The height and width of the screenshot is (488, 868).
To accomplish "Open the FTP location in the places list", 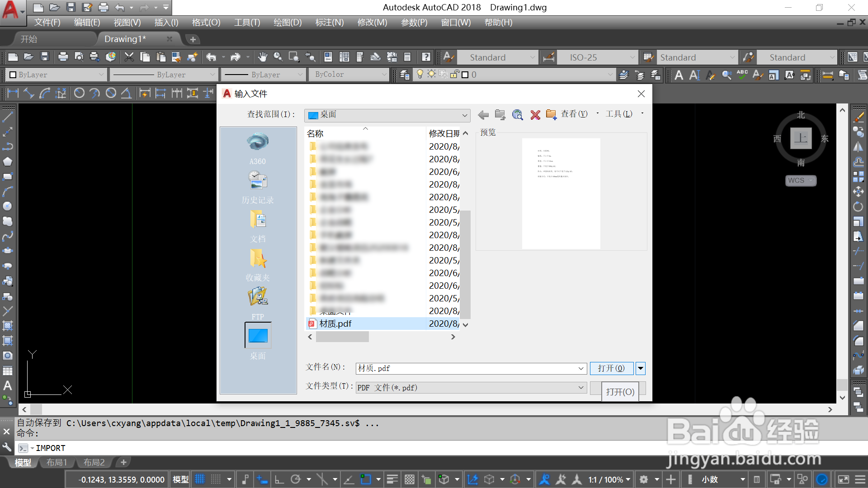I will pyautogui.click(x=258, y=304).
